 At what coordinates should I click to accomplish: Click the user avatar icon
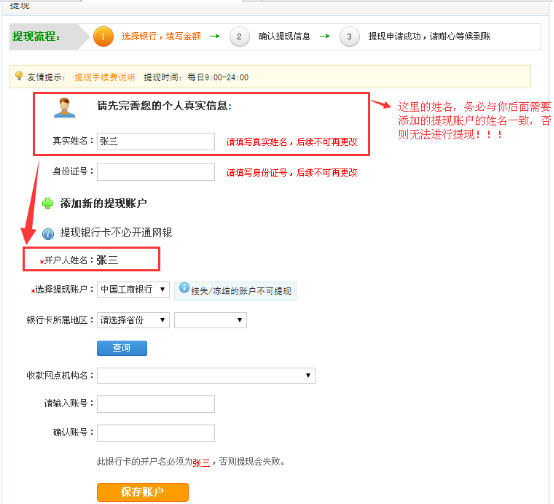pos(64,108)
